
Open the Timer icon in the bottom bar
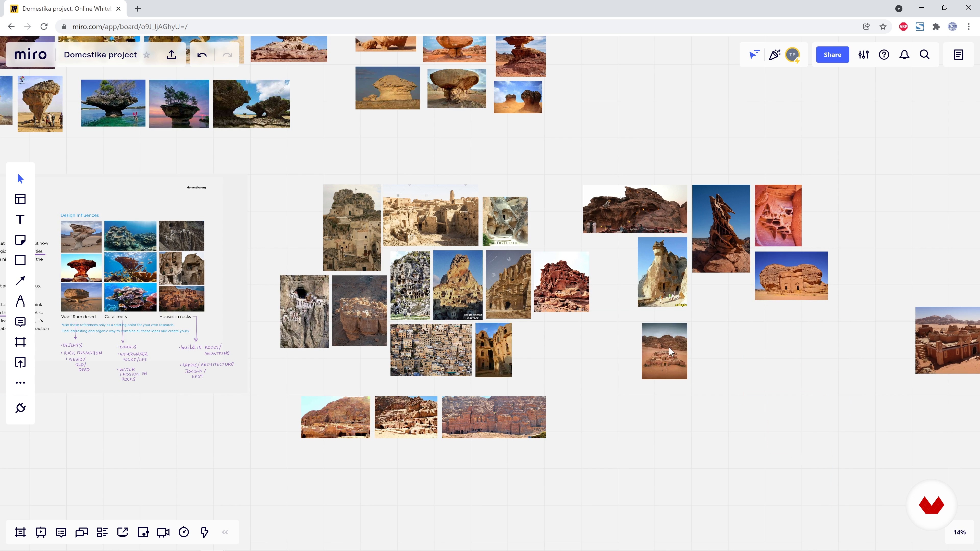pyautogui.click(x=184, y=532)
